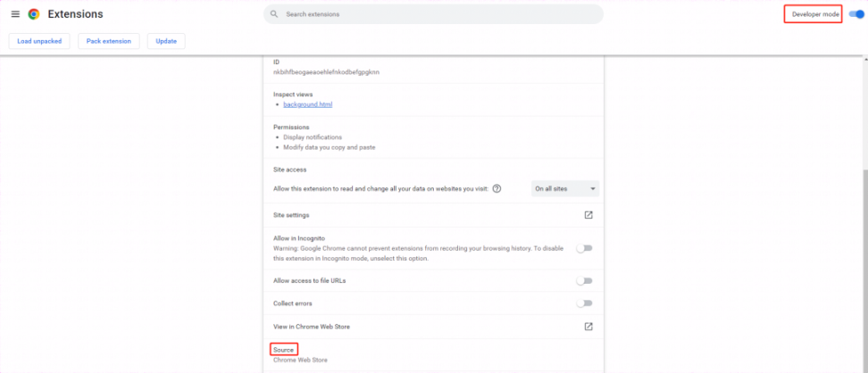Image resolution: width=868 pixels, height=373 pixels.
Task: Click the Pack extension button
Action: (109, 41)
